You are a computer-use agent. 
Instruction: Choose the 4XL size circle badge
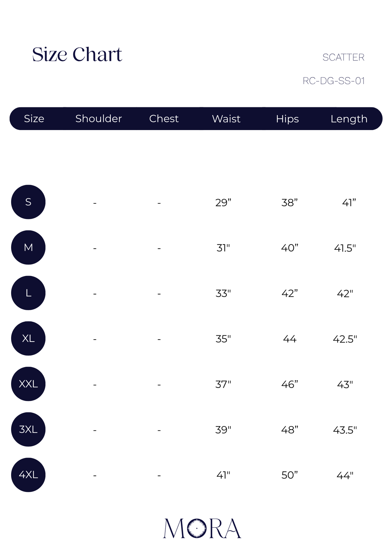tap(28, 475)
